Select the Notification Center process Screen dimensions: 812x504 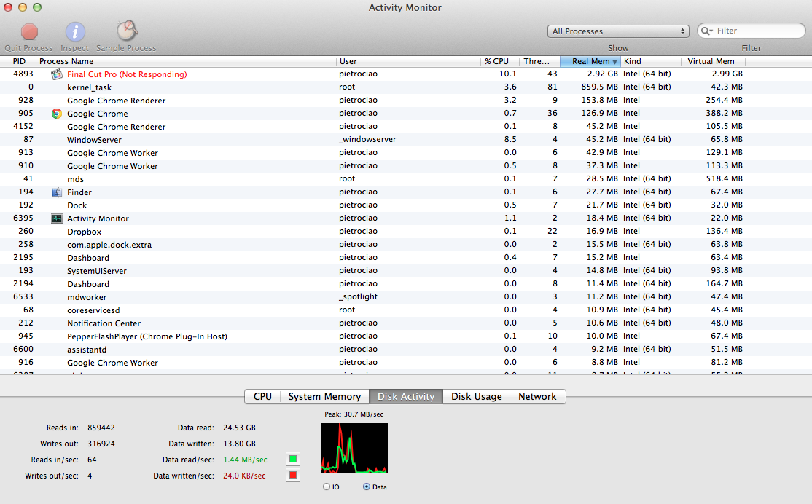pos(406,323)
